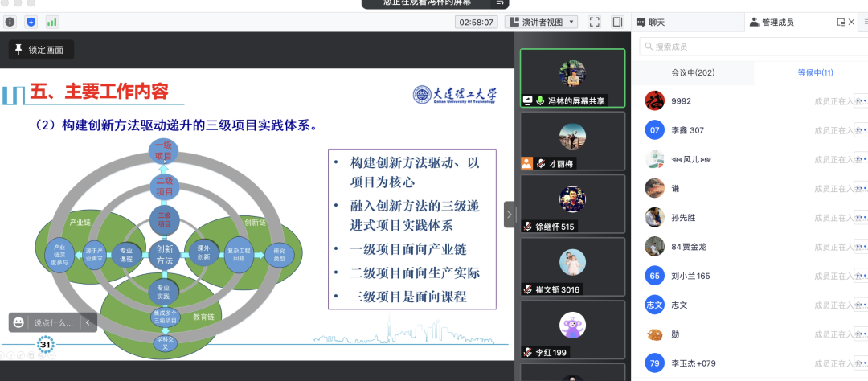
Task: Open more options for 李鑫 307
Action: [861, 130]
